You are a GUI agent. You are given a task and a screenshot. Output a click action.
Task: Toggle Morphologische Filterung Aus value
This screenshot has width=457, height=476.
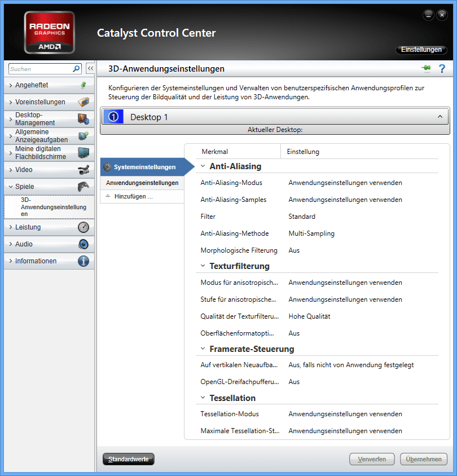click(294, 250)
